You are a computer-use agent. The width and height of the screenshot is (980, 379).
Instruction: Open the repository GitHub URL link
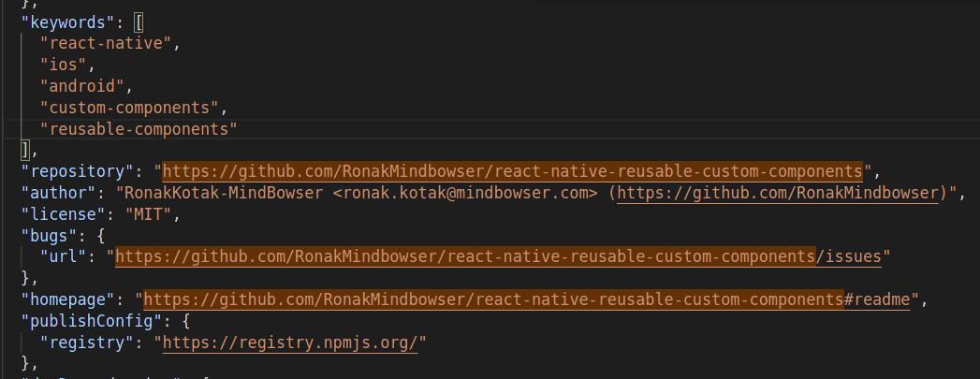click(x=512, y=171)
